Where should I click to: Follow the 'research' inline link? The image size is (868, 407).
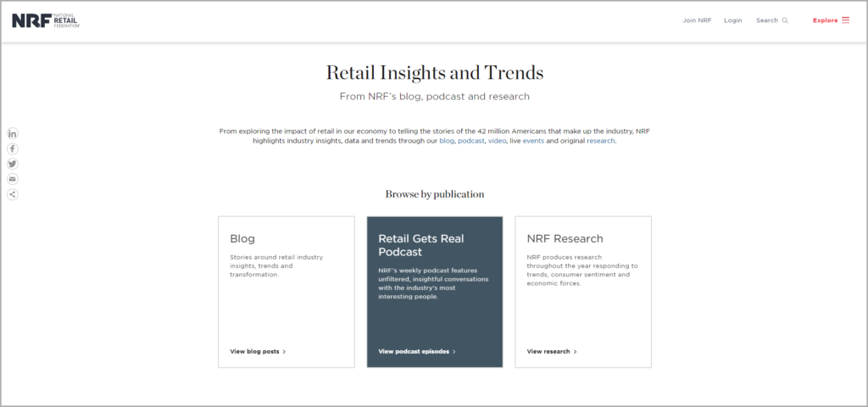point(601,142)
